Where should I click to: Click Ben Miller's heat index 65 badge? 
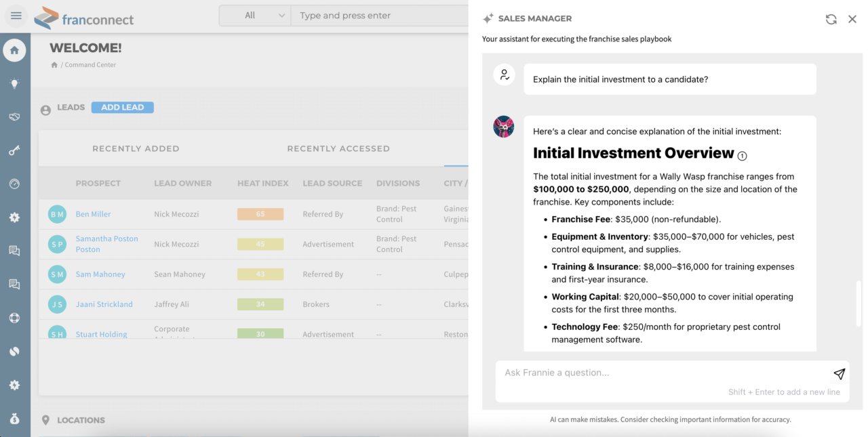coord(260,214)
